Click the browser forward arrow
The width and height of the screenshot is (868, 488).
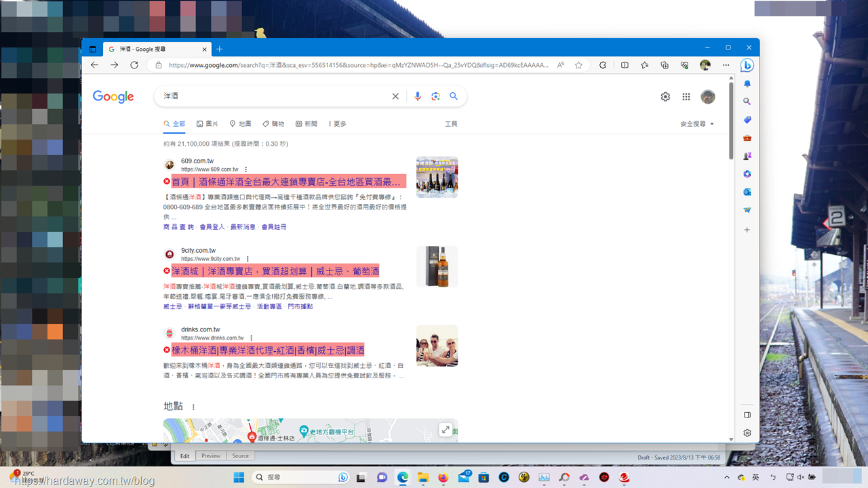point(114,65)
